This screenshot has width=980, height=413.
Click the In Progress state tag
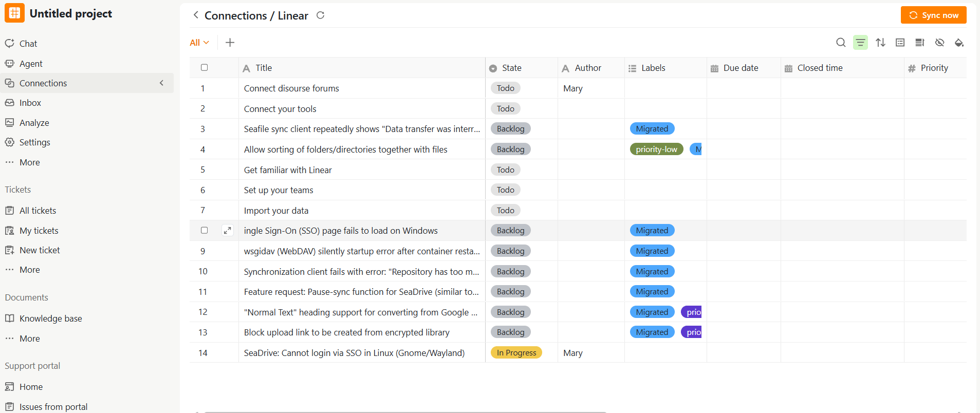[x=516, y=352]
